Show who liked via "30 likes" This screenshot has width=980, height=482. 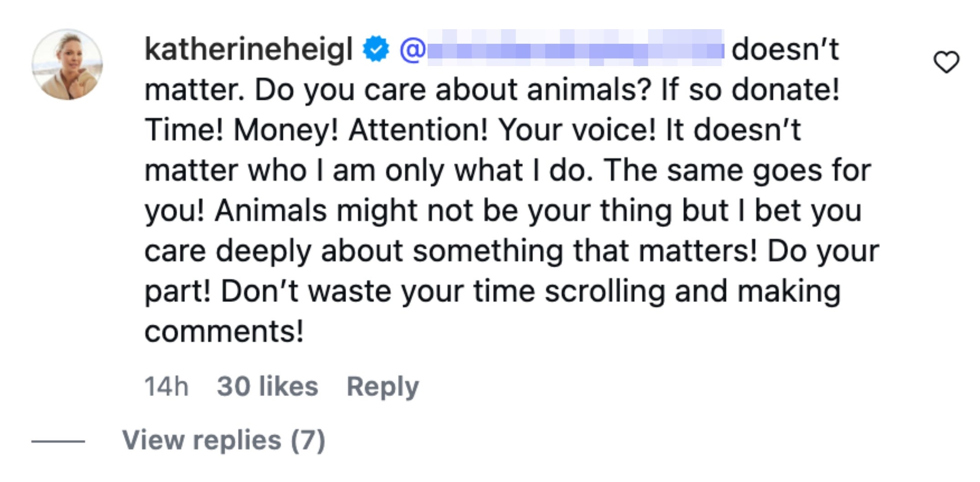click(267, 387)
